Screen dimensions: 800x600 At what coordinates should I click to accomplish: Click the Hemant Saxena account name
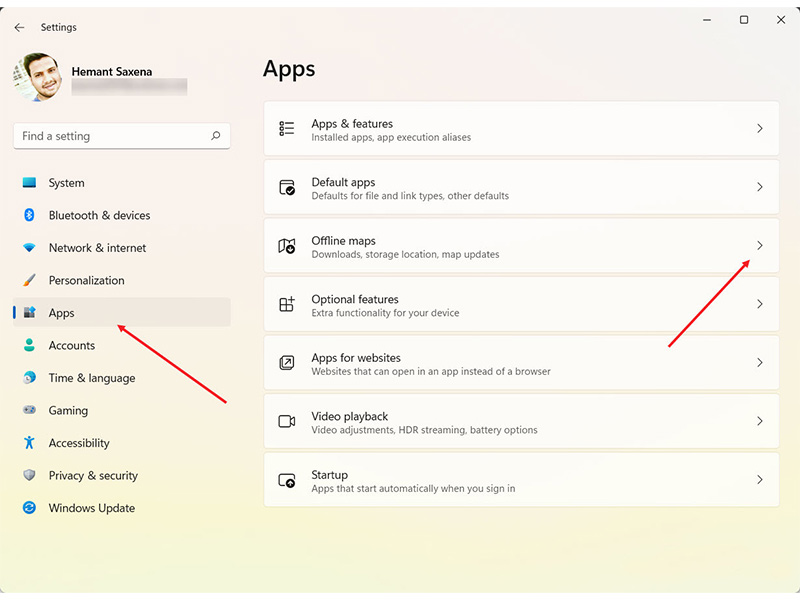(x=112, y=71)
